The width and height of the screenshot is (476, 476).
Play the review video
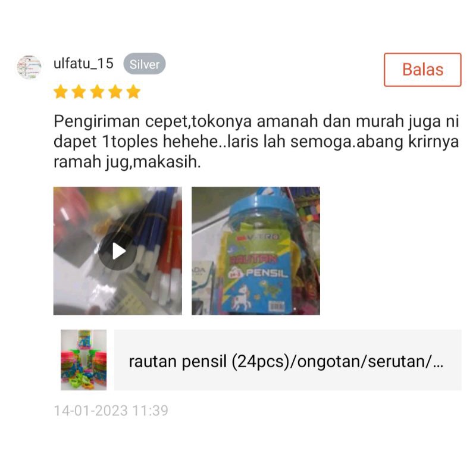pyautogui.click(x=118, y=251)
